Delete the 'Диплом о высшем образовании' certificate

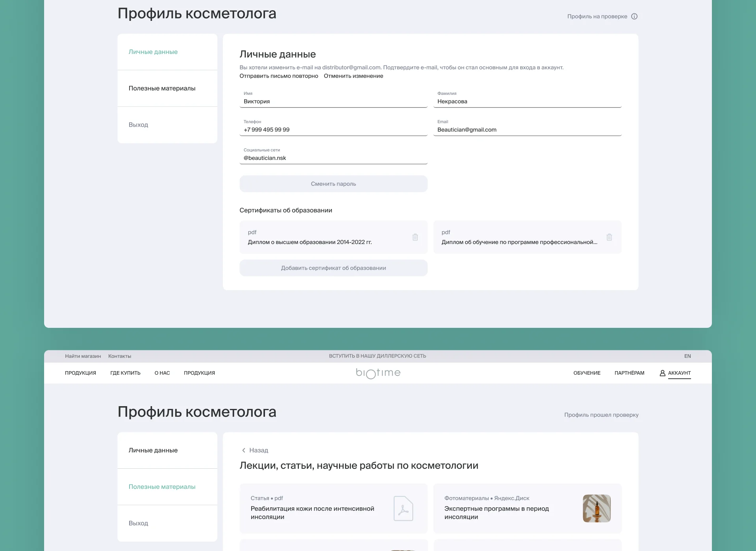(x=415, y=237)
